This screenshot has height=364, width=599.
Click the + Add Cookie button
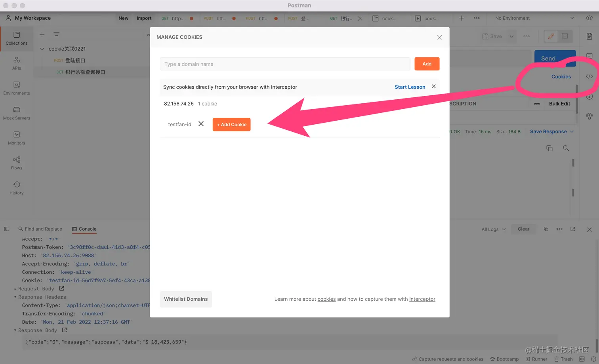231,124
